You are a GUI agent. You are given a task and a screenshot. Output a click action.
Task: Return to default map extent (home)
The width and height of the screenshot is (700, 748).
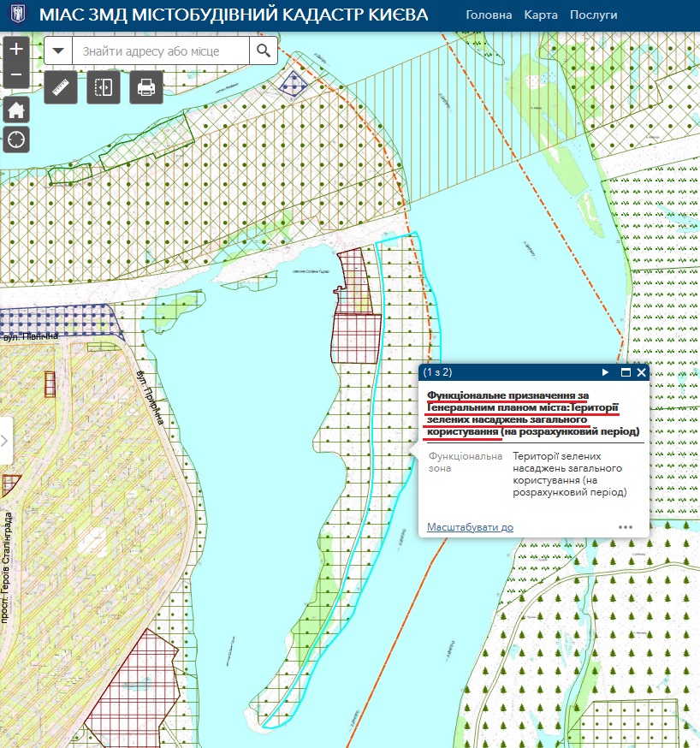click(x=16, y=110)
